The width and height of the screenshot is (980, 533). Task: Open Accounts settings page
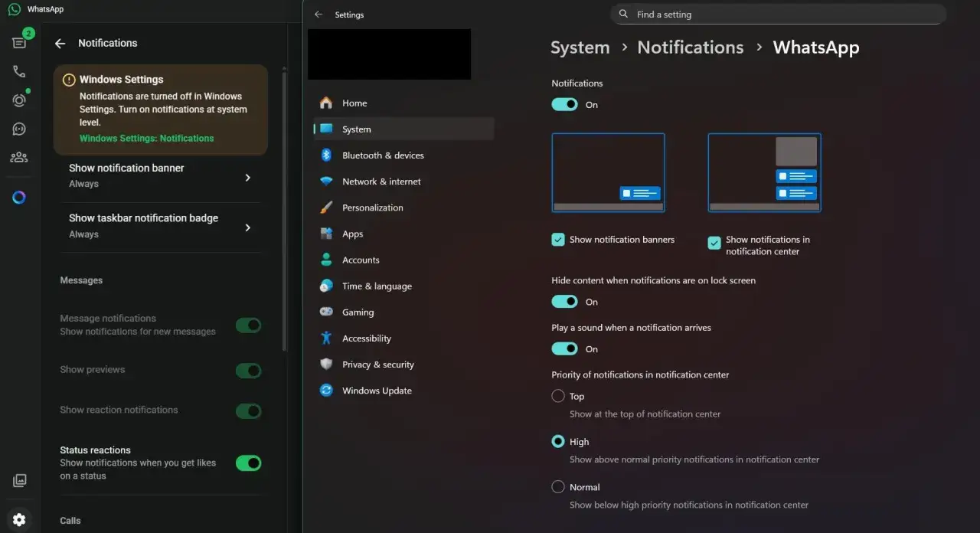(403, 260)
